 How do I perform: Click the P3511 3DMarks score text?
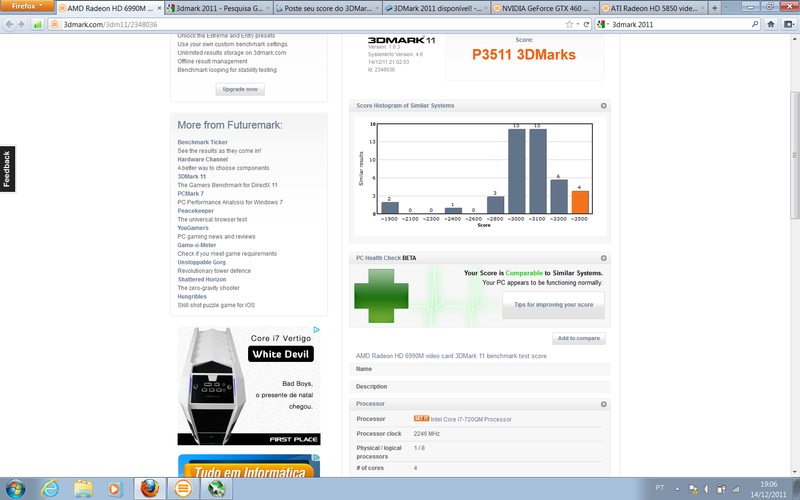point(524,55)
